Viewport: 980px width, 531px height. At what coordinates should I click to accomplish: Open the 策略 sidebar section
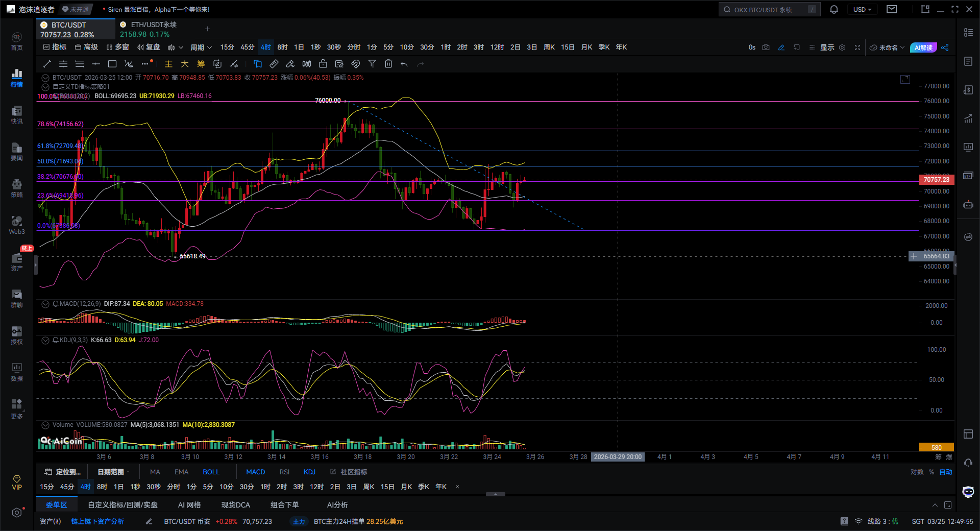point(17,188)
